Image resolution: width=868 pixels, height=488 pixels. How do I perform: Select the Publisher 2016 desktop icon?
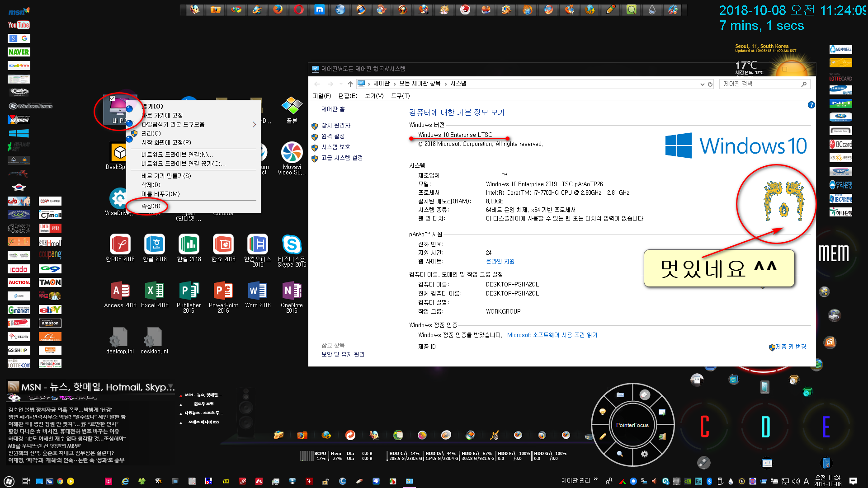pos(189,297)
